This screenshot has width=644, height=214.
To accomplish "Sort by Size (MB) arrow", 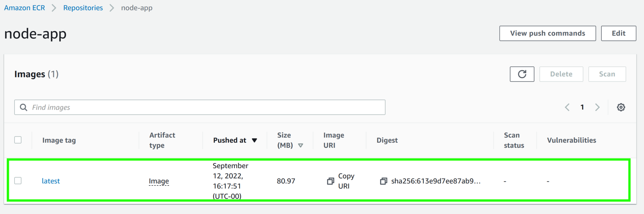I will (301, 145).
